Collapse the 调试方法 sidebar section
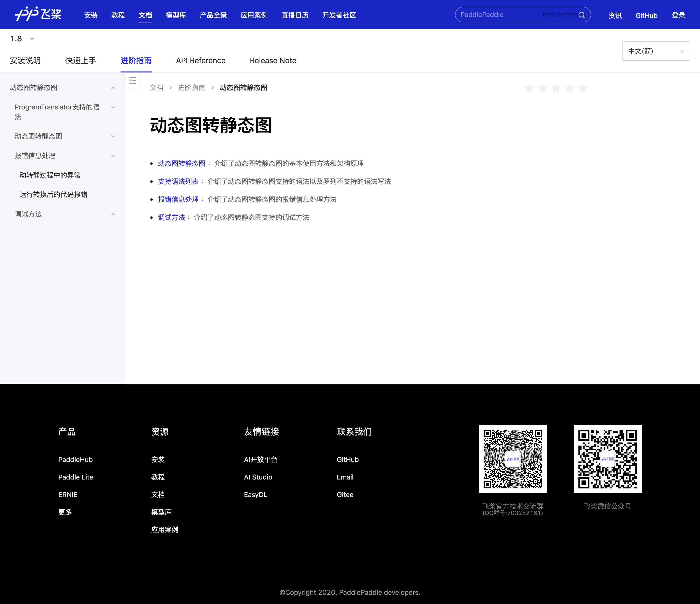The width and height of the screenshot is (700, 604). [x=113, y=214]
